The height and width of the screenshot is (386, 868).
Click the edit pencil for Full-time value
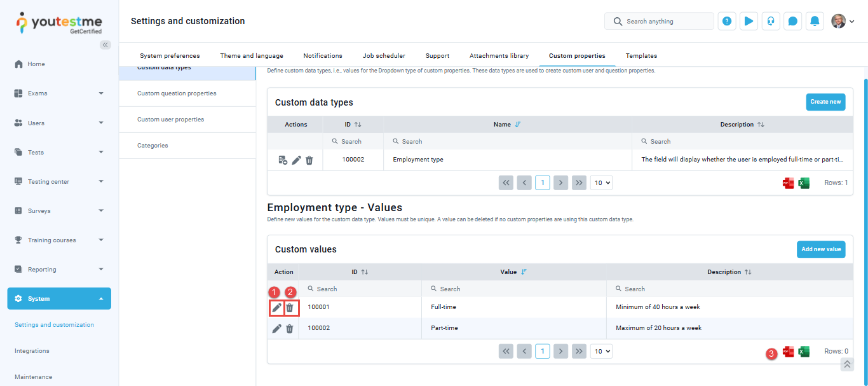coord(276,308)
